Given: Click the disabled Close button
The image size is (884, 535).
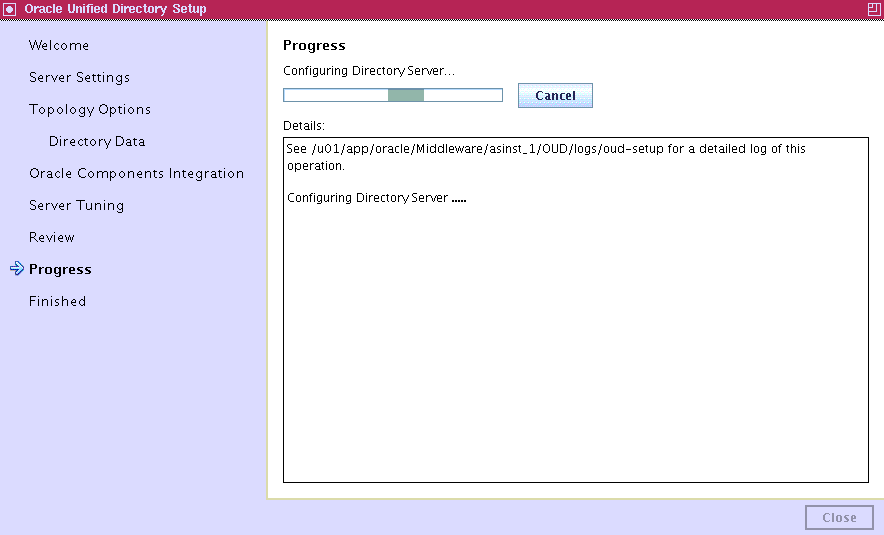Looking at the screenshot, I should coord(839,518).
